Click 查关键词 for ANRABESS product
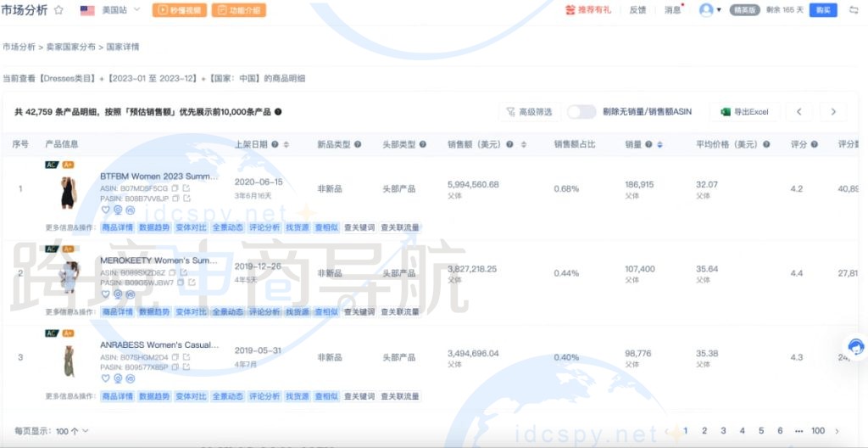 pyautogui.click(x=359, y=396)
